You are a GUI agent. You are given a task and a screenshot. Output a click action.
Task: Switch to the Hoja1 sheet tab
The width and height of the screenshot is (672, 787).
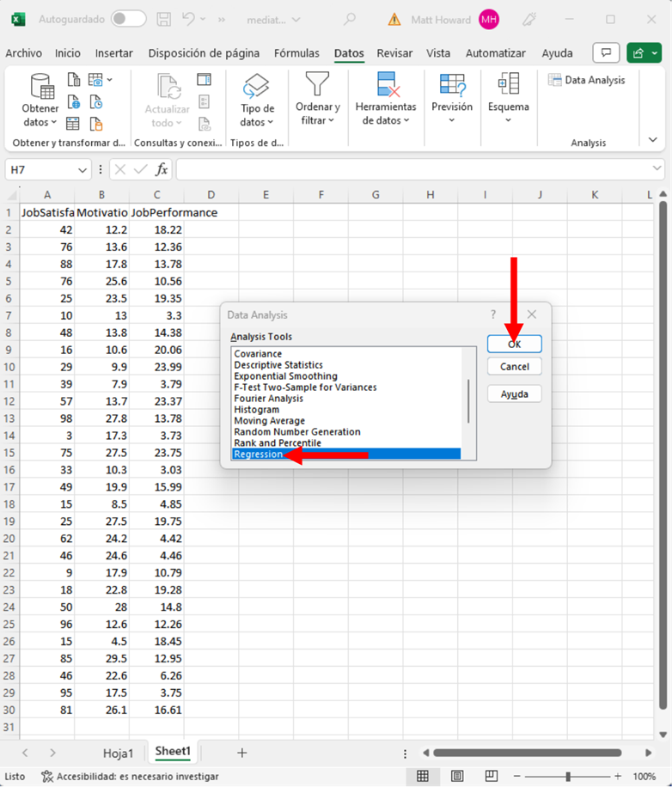(x=119, y=753)
